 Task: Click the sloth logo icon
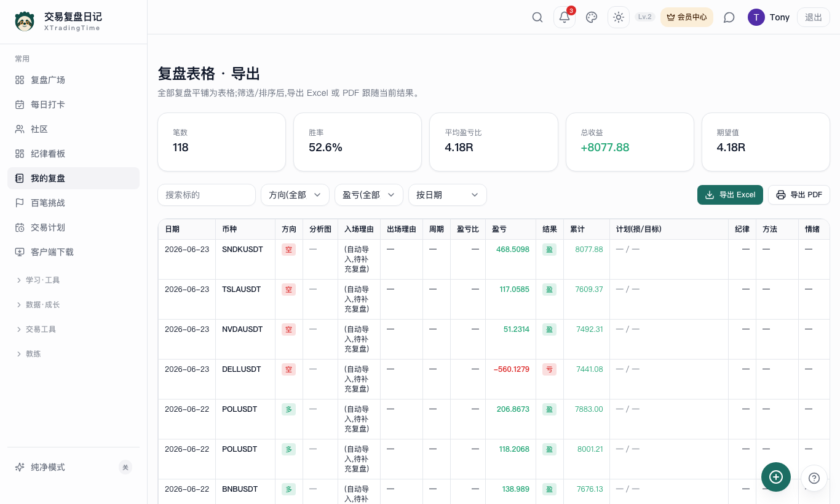click(25, 22)
